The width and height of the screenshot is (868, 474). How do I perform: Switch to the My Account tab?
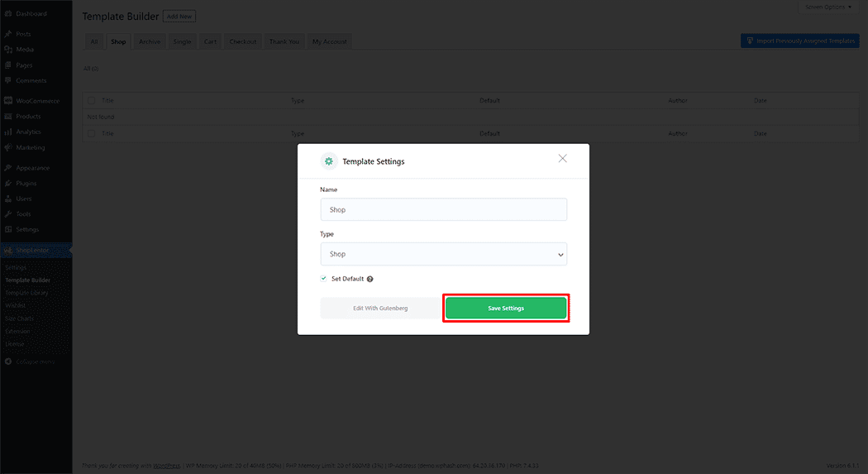tap(329, 41)
